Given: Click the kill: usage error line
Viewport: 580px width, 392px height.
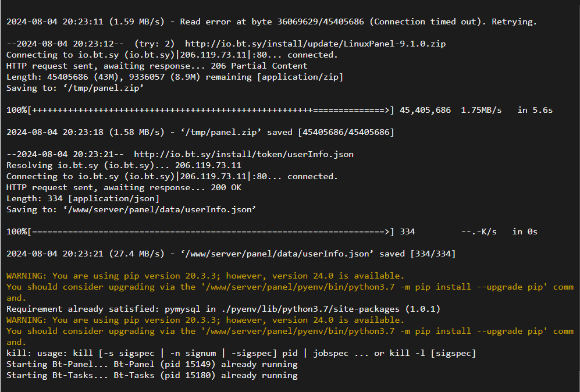Looking at the screenshot, I should (x=241, y=353).
